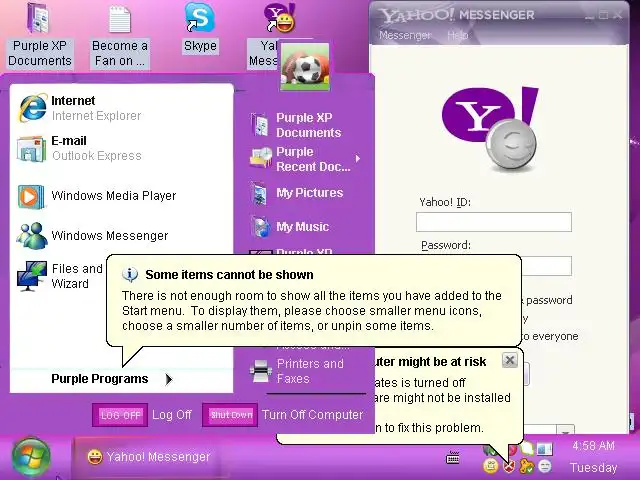Viewport: 640px width, 480px height.
Task: Open Files and Settings Transfer Wizard
Action: 61,276
